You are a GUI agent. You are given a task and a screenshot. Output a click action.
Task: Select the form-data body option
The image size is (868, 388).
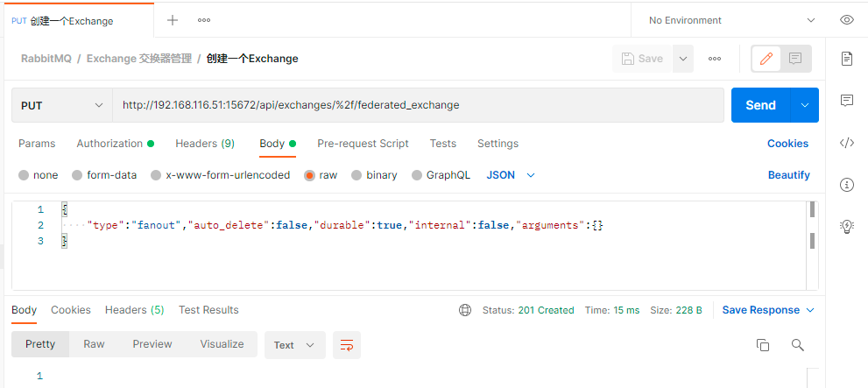click(104, 175)
